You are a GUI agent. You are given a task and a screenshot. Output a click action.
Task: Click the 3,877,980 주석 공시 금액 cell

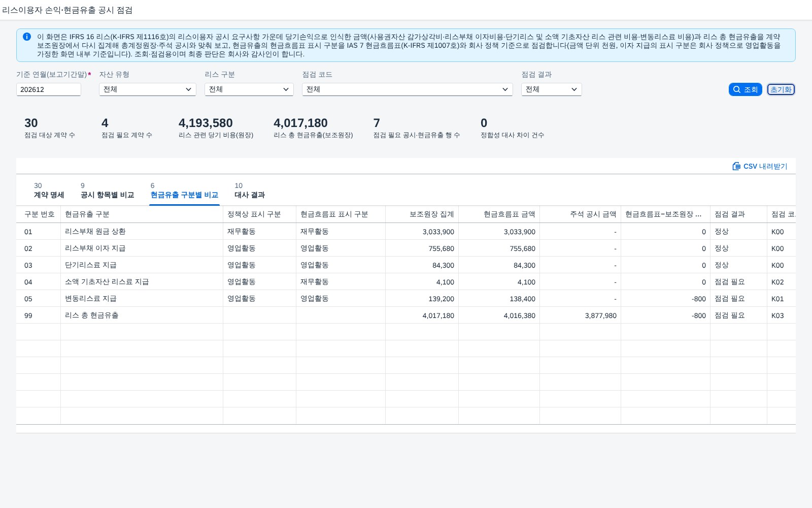[581, 315]
